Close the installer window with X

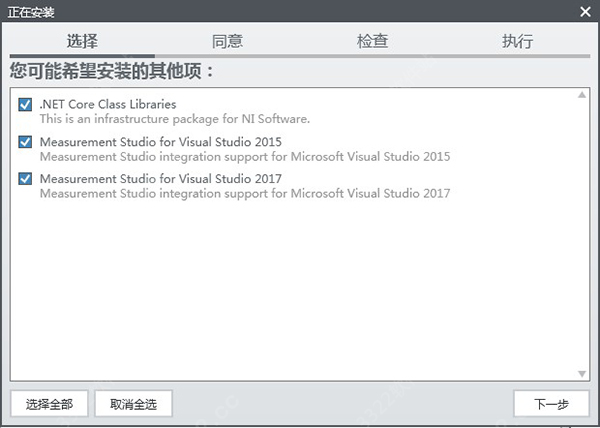(x=586, y=11)
